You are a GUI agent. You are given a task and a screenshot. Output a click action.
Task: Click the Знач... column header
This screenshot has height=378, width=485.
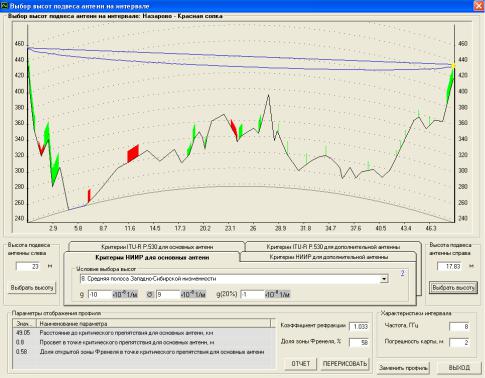(25, 324)
